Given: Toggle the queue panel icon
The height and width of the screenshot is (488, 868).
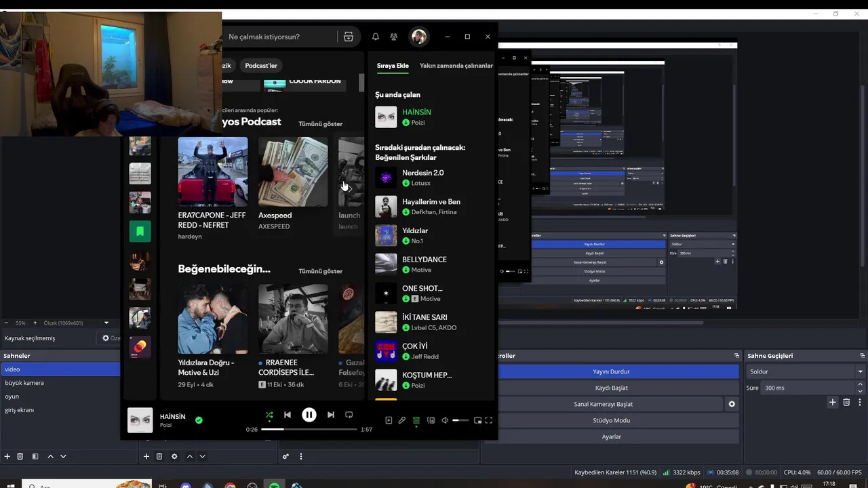Looking at the screenshot, I should [416, 420].
